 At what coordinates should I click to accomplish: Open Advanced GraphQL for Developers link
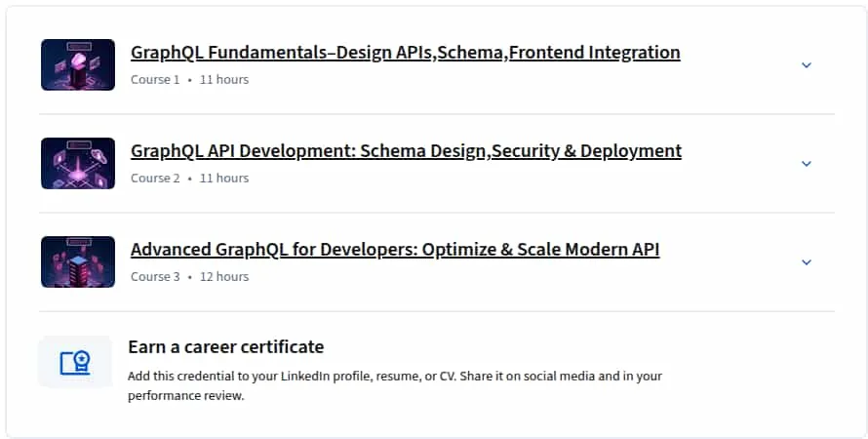point(395,250)
